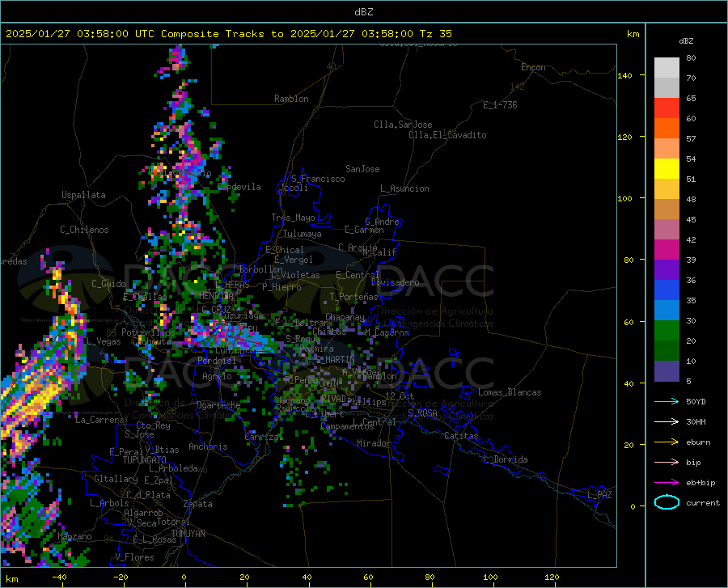Click the 'Divisadero' map label
728x588 pixels.
[x=395, y=282]
